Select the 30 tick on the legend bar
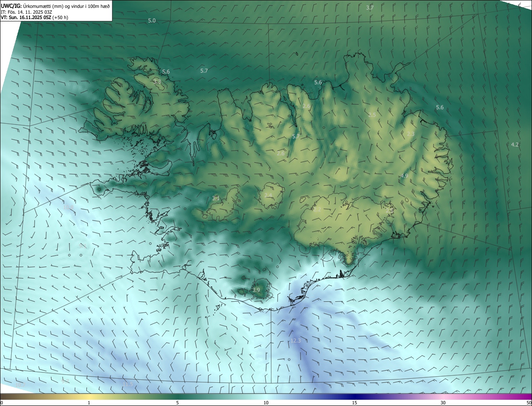This screenshot has height=406, width=532. (443, 403)
